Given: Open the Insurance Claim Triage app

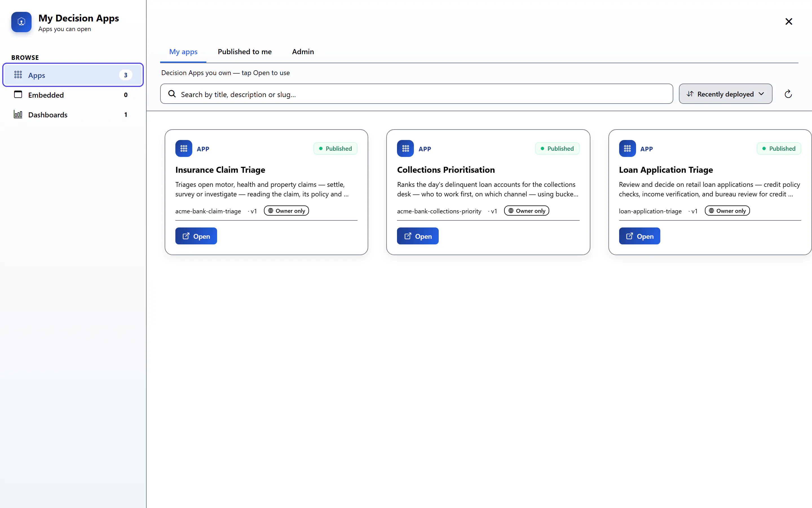Looking at the screenshot, I should [196, 236].
